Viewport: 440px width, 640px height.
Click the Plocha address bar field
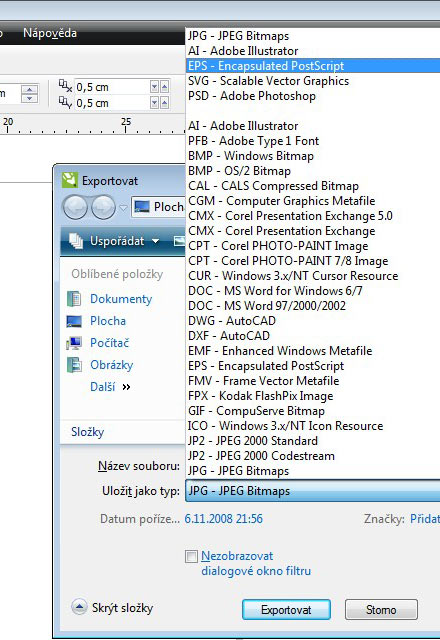(x=158, y=207)
